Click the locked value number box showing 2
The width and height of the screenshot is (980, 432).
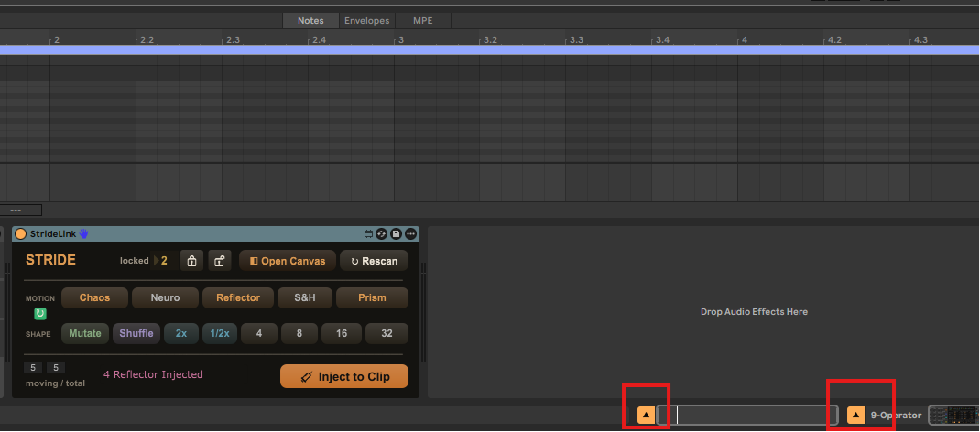coord(164,261)
